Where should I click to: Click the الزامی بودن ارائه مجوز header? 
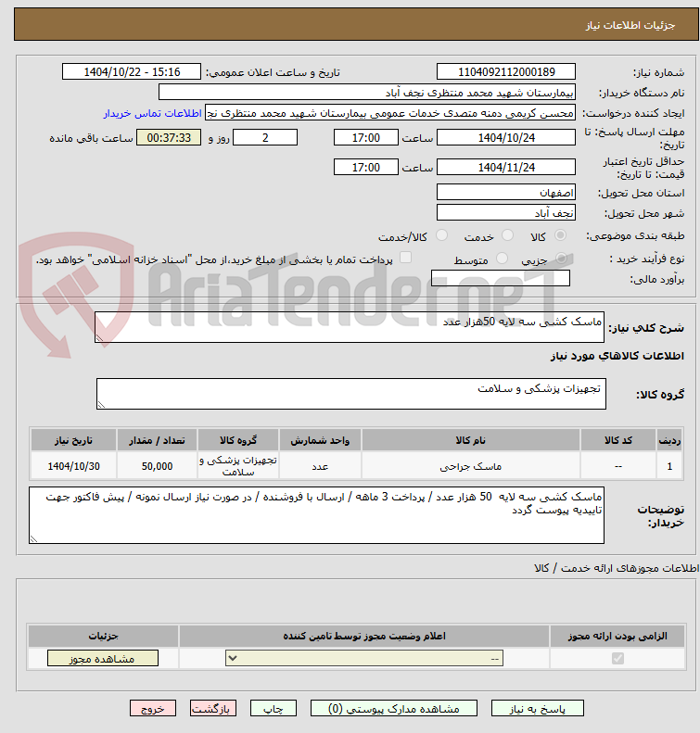pos(617,636)
